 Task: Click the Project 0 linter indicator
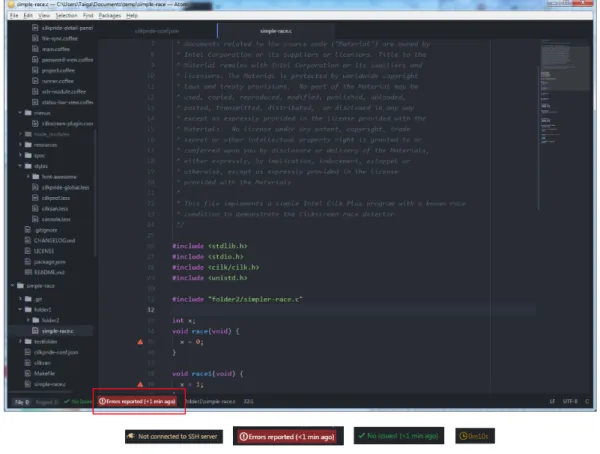46,402
